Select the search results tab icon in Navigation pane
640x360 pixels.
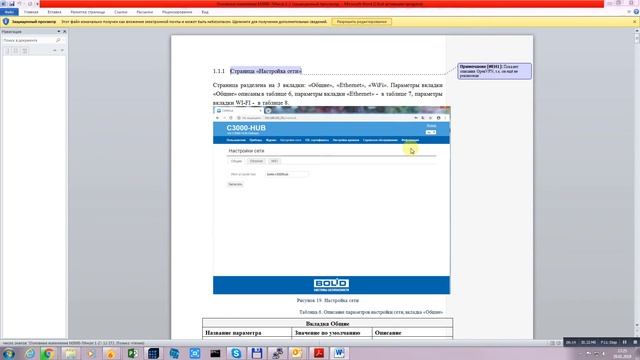pyautogui.click(x=25, y=51)
